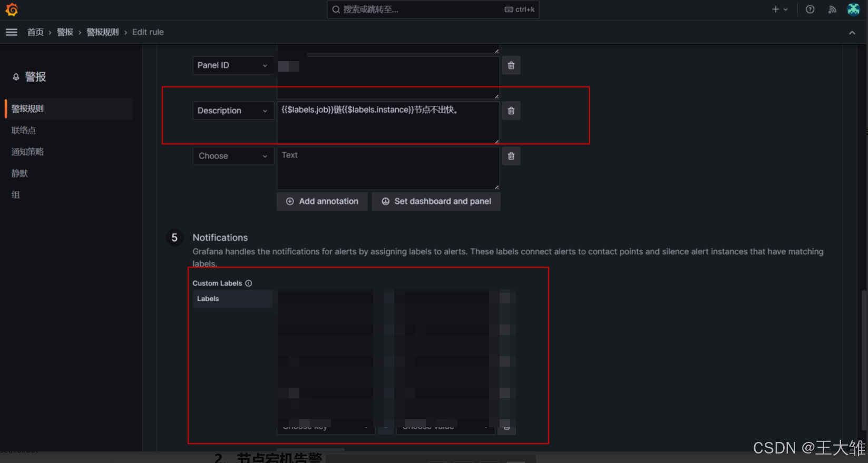Toggle the hamburger navigation menu

(12, 32)
